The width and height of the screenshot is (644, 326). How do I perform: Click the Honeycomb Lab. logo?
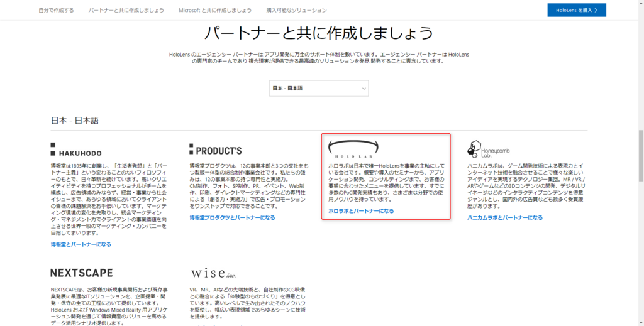click(488, 149)
